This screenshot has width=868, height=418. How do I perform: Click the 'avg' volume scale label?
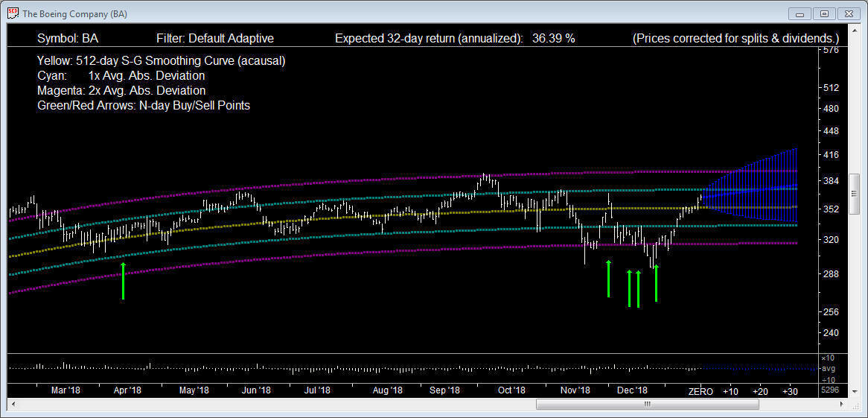point(828,368)
